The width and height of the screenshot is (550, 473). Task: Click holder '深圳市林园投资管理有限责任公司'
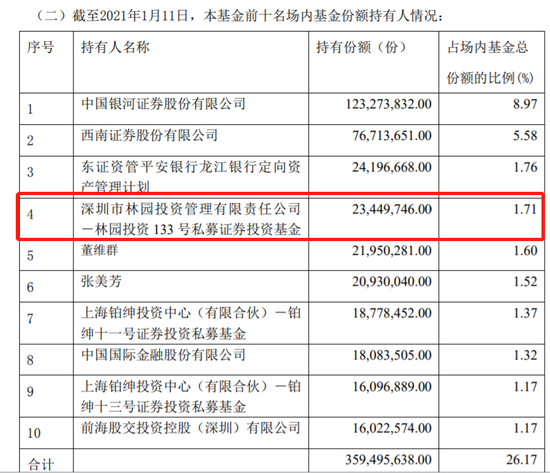[191, 209]
